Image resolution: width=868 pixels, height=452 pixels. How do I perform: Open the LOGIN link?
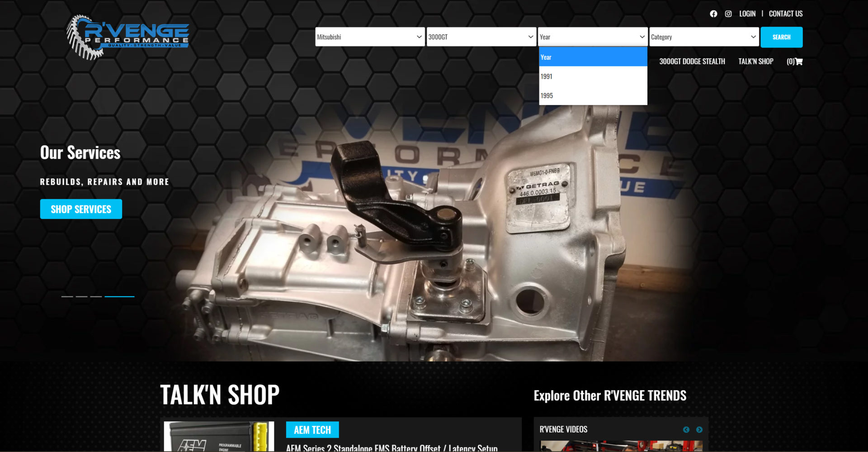click(x=747, y=14)
